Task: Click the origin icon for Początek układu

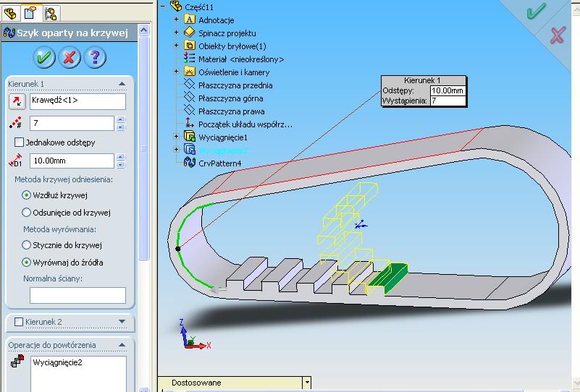Action: coord(190,123)
